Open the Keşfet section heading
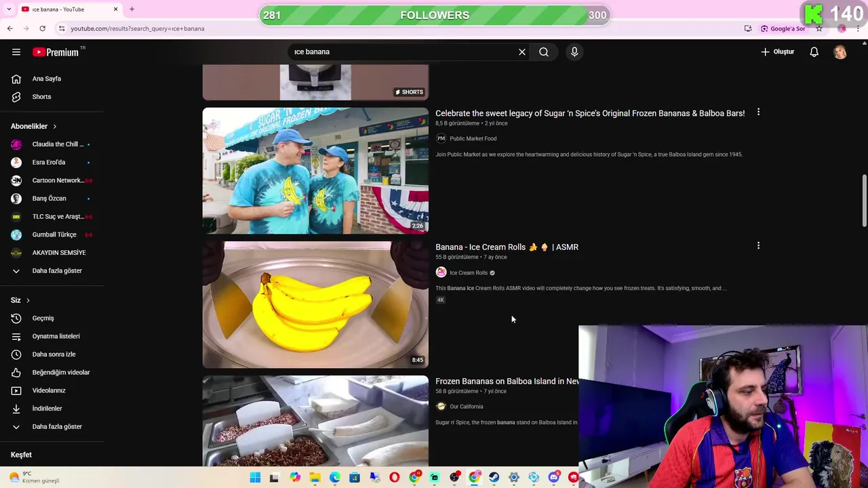 [21, 455]
